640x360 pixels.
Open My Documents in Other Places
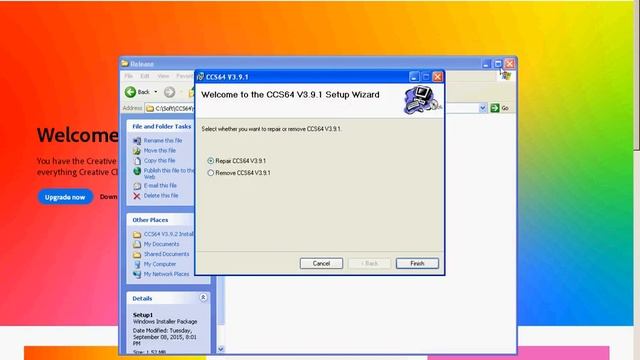(x=161, y=244)
